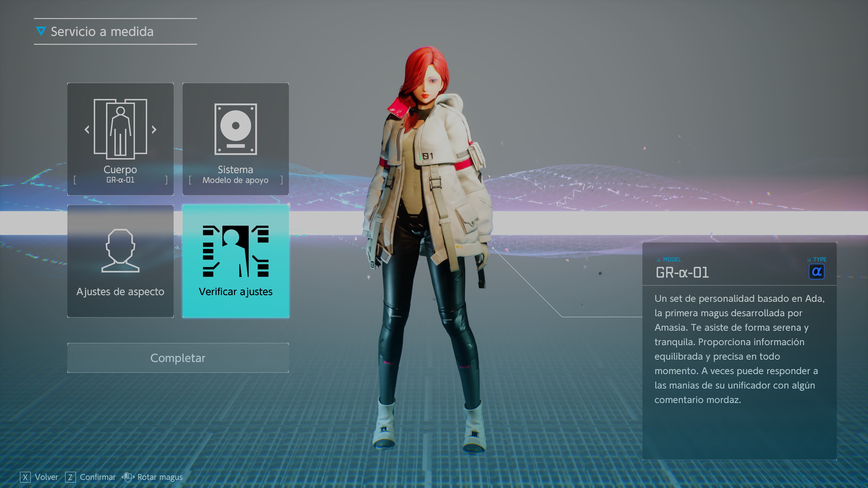
Task: Choose the Modelo de apoyo system option
Action: 236,180
